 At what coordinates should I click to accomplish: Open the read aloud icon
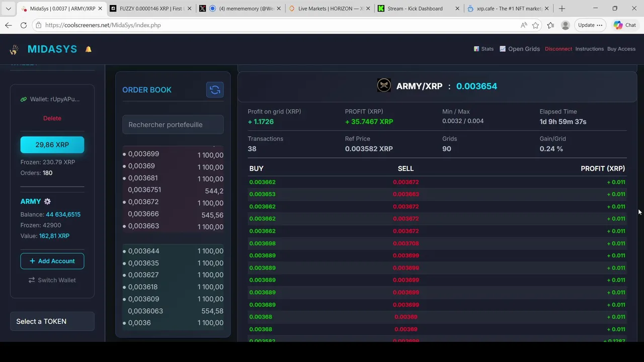click(524, 25)
